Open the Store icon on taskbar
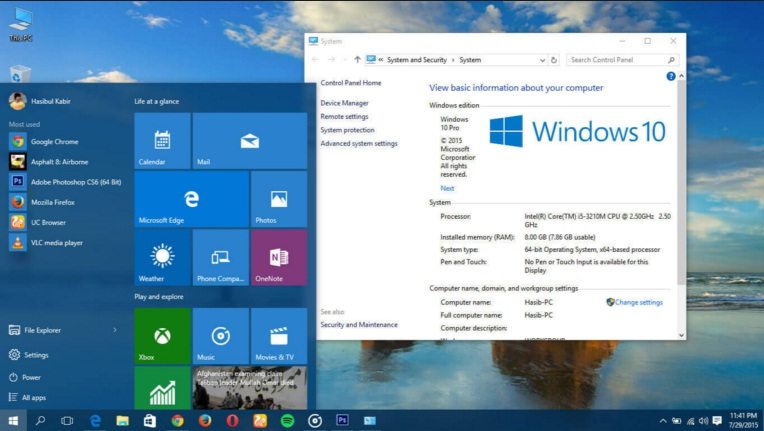The width and height of the screenshot is (764, 431). coord(150,420)
